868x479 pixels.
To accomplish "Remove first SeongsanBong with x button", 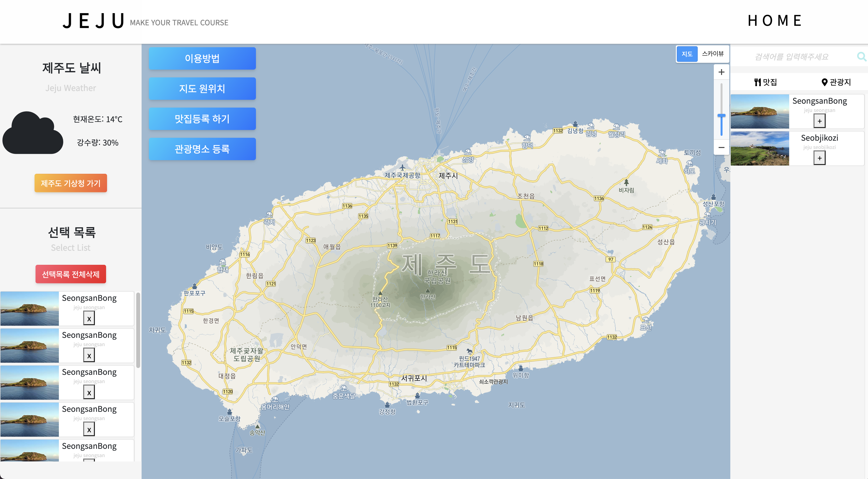I will pyautogui.click(x=89, y=319).
